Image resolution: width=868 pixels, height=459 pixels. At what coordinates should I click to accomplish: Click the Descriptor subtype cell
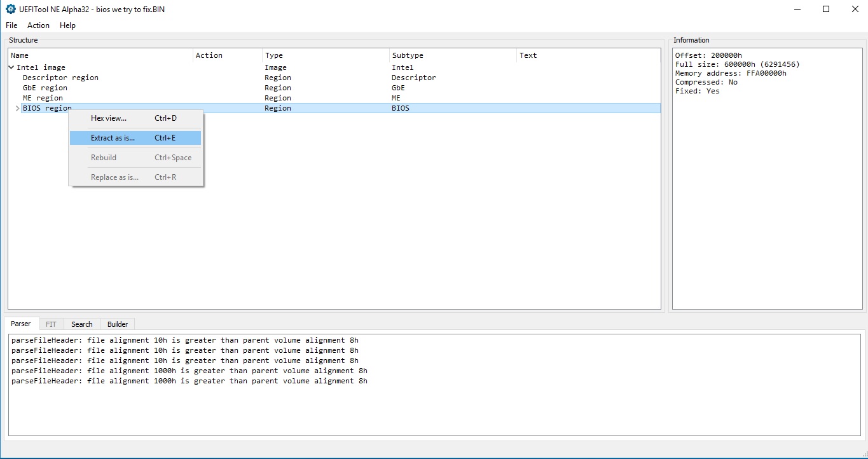tap(414, 78)
